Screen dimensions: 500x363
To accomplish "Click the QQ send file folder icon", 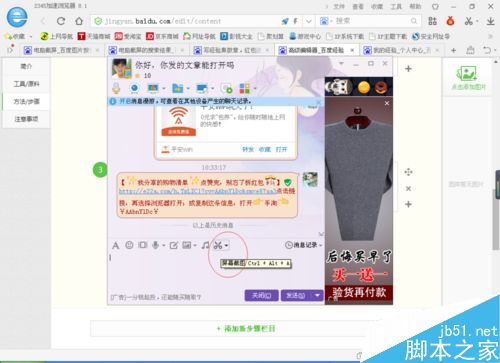I will (x=177, y=88).
